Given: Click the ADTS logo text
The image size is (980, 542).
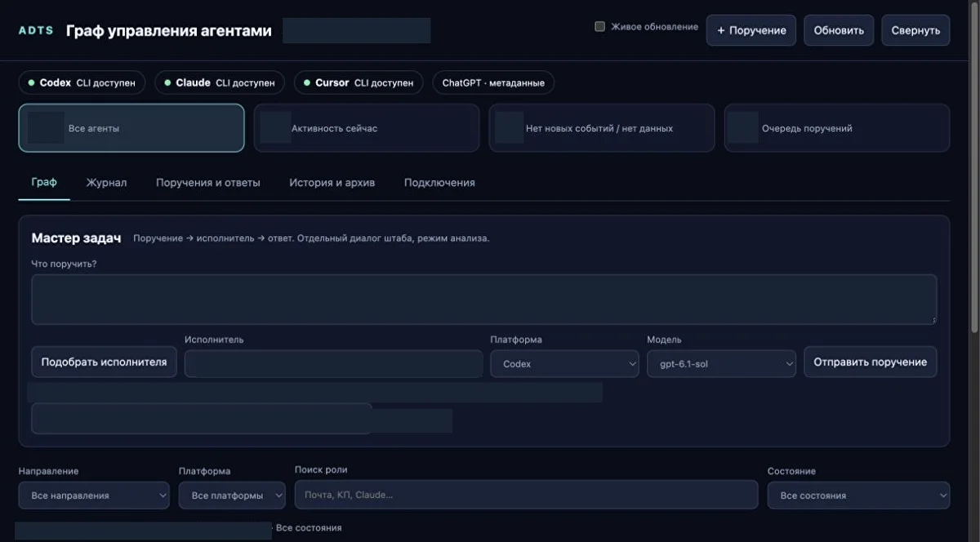Looking at the screenshot, I should coord(36,30).
